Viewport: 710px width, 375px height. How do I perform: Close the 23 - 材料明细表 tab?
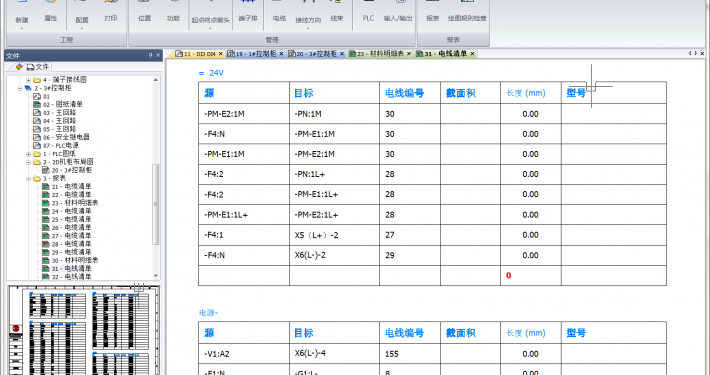[x=408, y=54]
